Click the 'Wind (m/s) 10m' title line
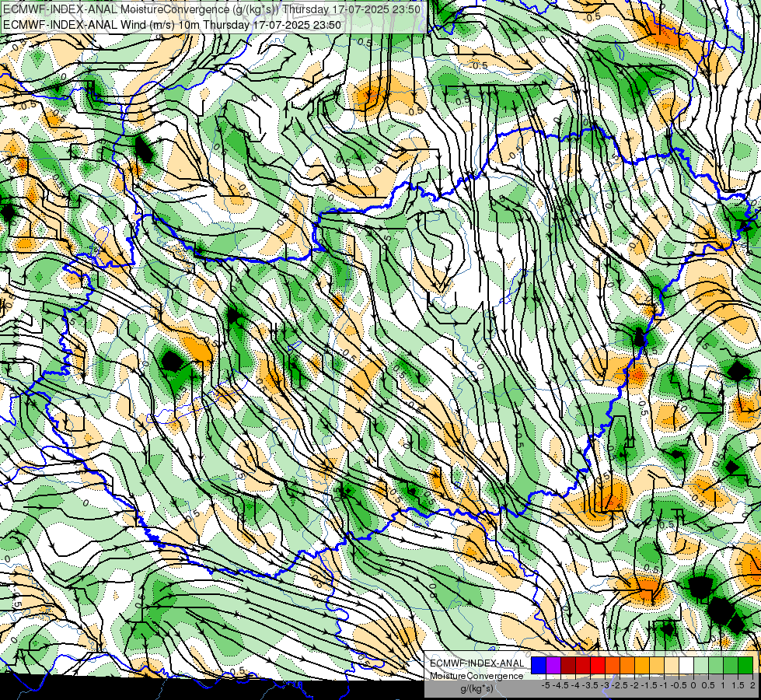This screenshot has width=761, height=700. [172, 25]
